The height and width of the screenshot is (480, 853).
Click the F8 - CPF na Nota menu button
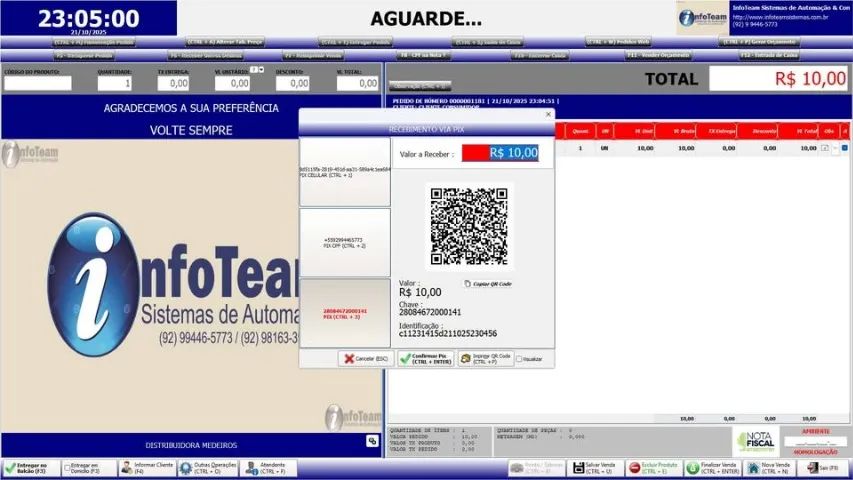click(424, 56)
